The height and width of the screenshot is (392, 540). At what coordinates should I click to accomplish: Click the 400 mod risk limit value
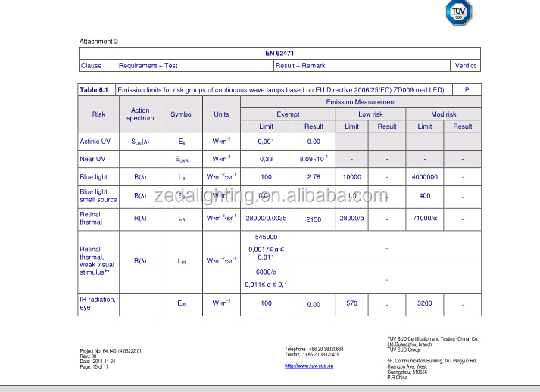point(425,196)
